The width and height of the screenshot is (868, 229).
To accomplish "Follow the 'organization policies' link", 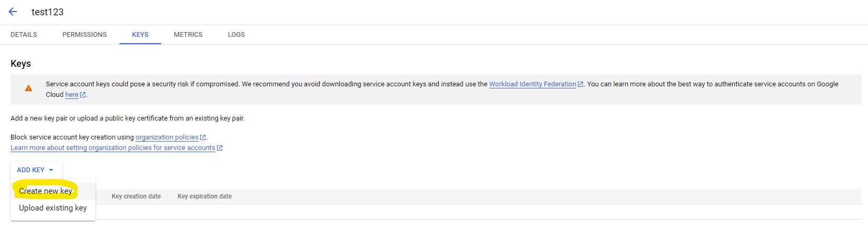I will (x=166, y=137).
